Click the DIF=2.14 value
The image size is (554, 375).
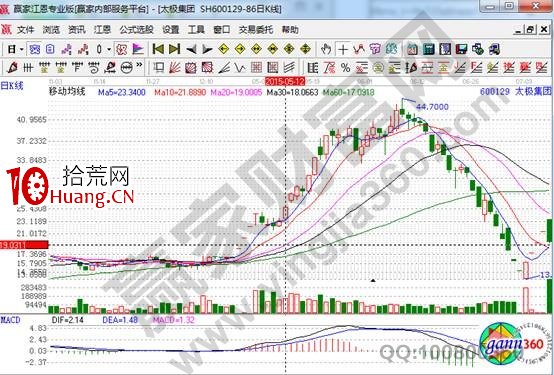point(67,320)
